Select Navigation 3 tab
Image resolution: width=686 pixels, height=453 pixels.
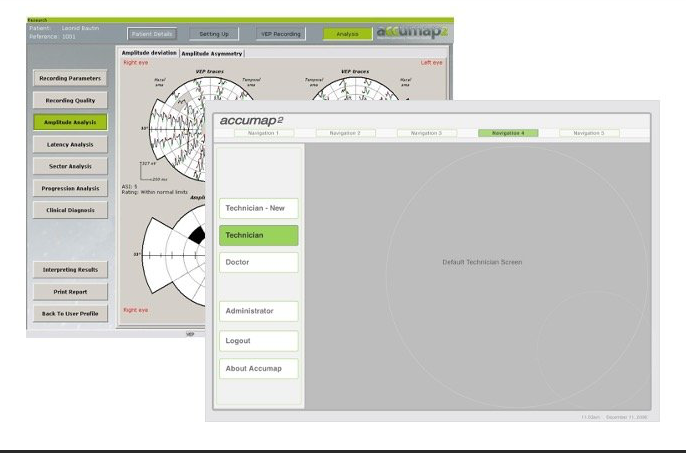pyautogui.click(x=427, y=133)
